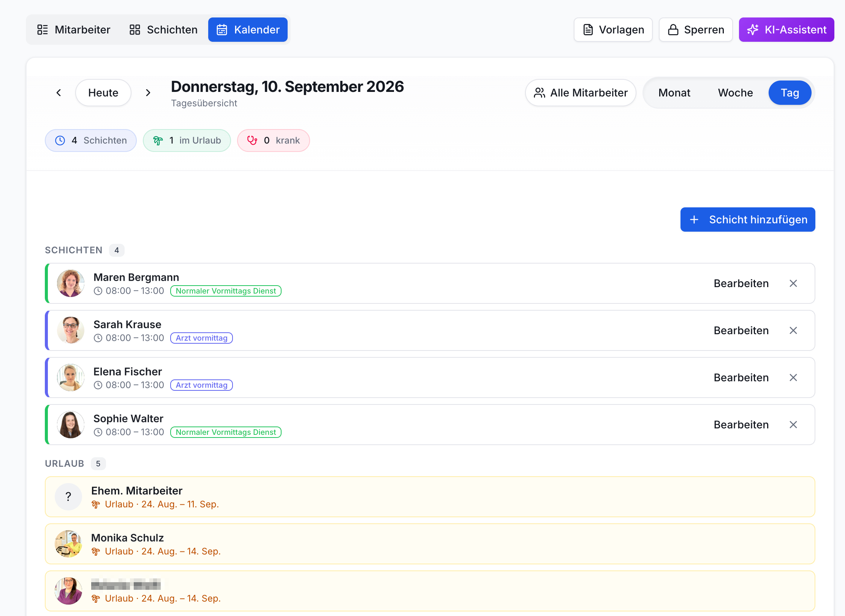The width and height of the screenshot is (845, 616).
Task: Switch to Monat view
Action: click(x=674, y=93)
